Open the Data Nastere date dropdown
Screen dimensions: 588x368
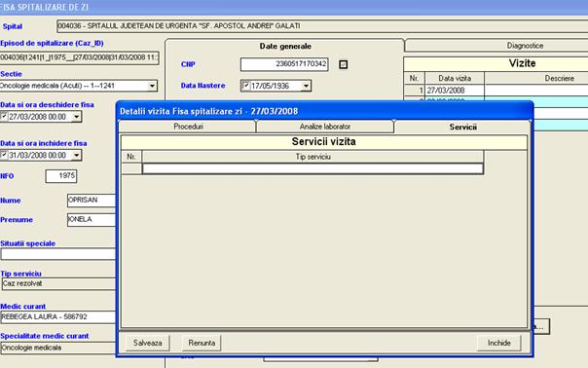pos(306,86)
